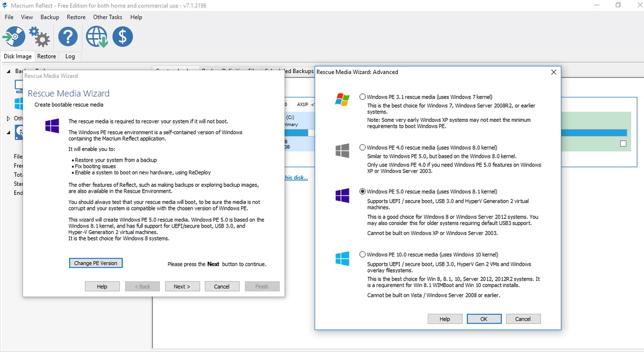Open the Backup menu

tap(50, 17)
